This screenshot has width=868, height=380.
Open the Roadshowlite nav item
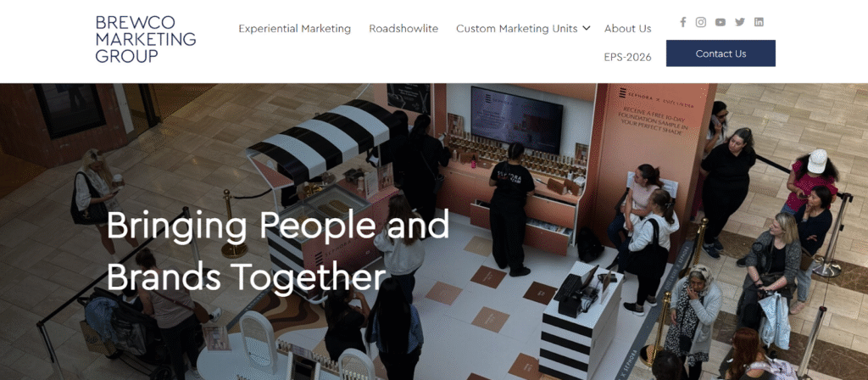pos(403,28)
